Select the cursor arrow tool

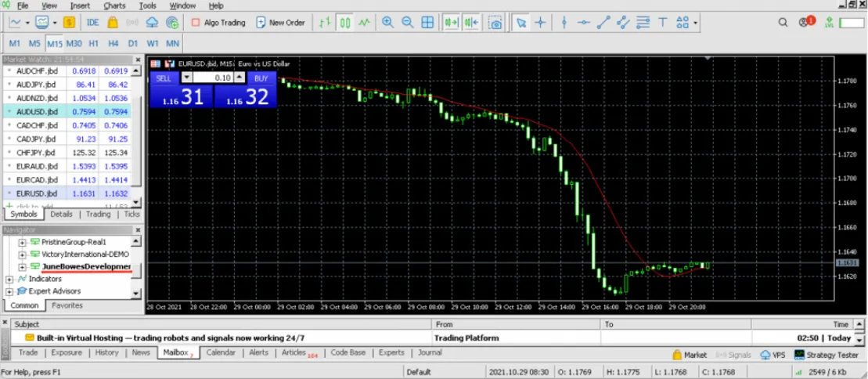pyautogui.click(x=521, y=23)
